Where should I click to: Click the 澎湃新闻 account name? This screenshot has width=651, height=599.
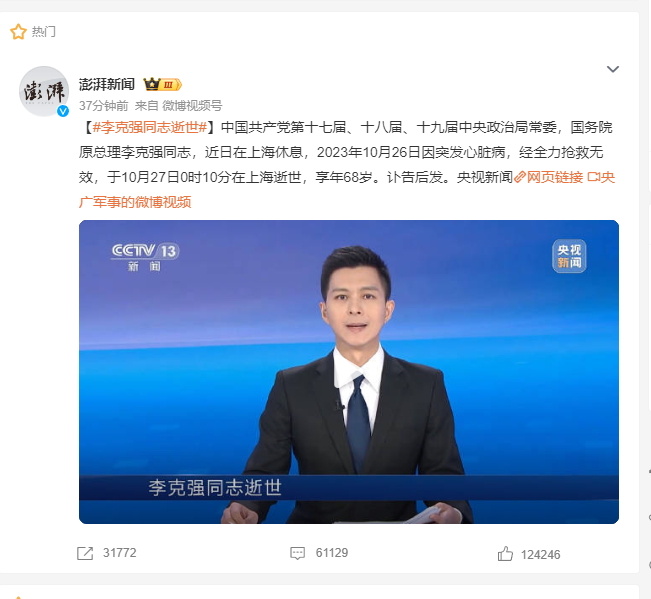107,84
